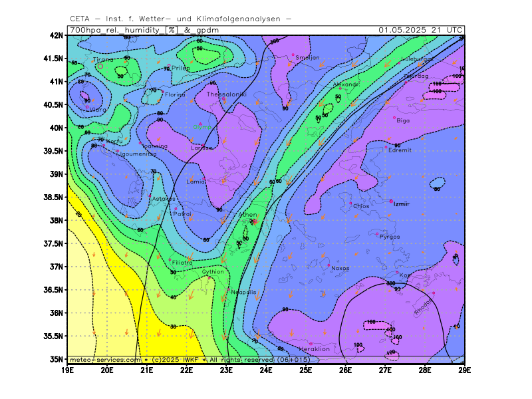This screenshot has height=399, width=532.
Task: Click the 37N latitude axis label
Action: 56,267
